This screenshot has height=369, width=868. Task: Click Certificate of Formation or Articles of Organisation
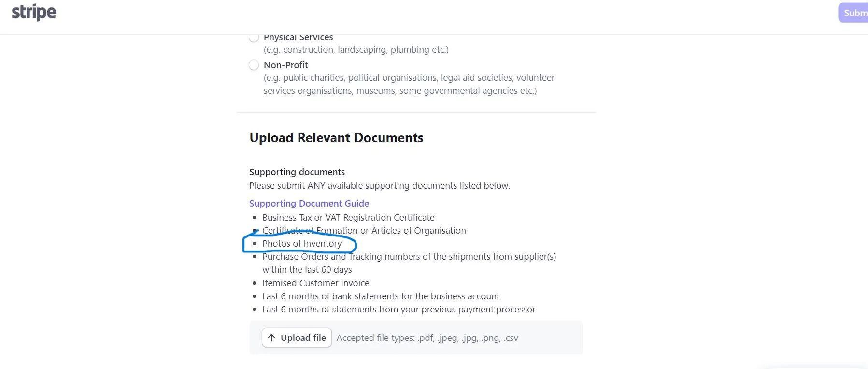point(364,230)
